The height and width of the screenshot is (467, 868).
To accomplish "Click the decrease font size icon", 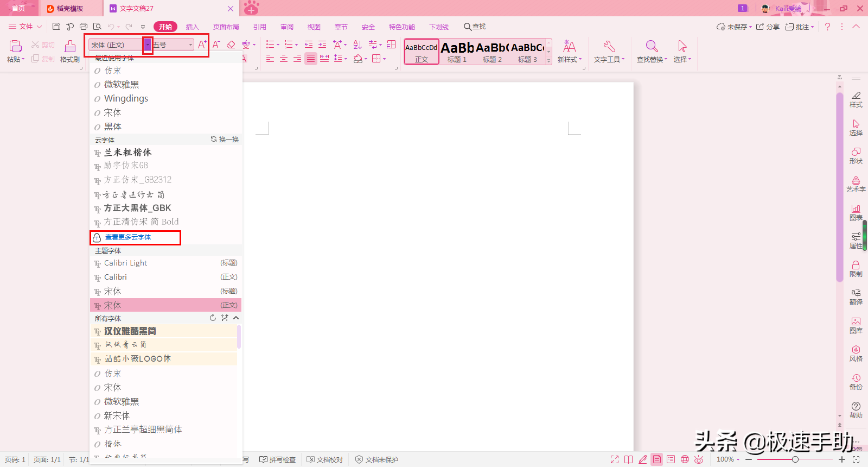I will pos(216,45).
